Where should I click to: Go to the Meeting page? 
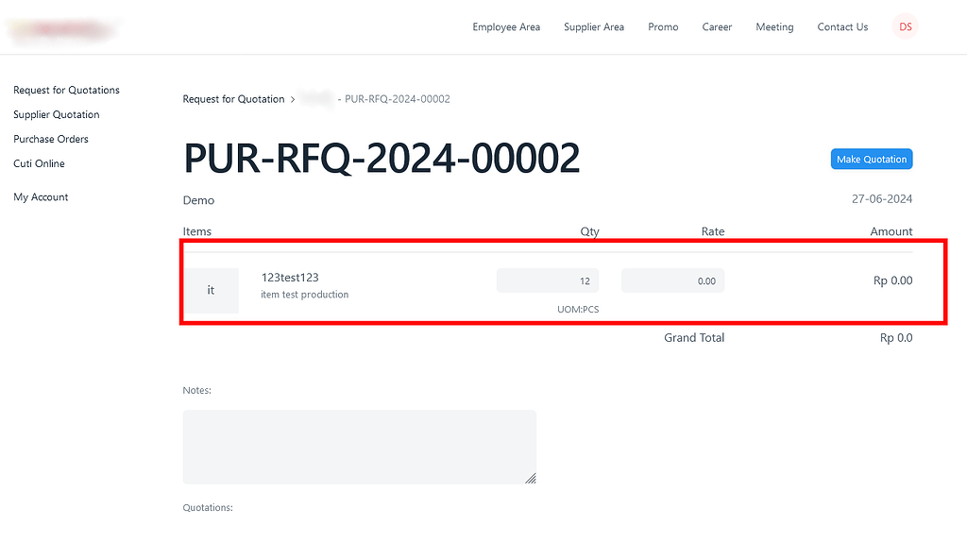774,27
